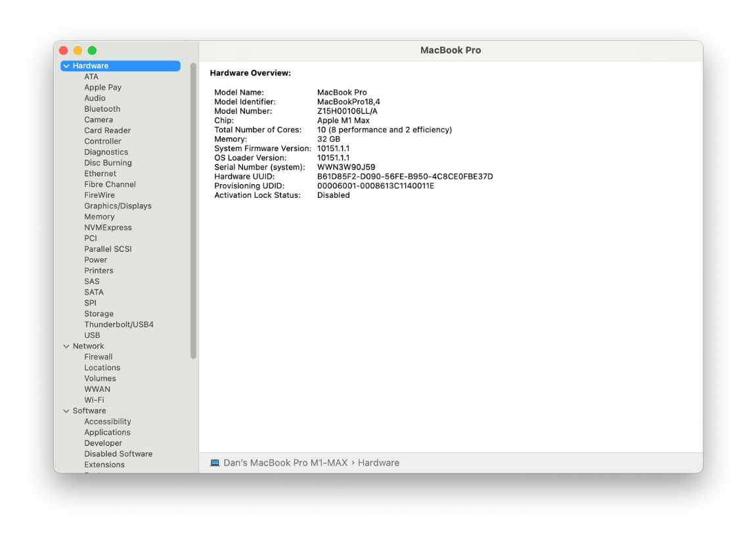This screenshot has width=756, height=539.
Task: Open SPI sidebar entry
Action: (90, 303)
